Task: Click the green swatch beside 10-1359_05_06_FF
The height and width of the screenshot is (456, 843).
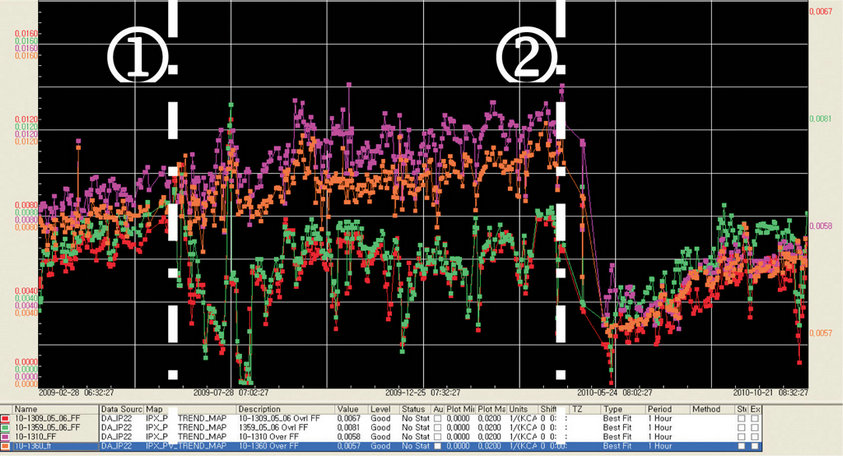Action: pyautogui.click(x=7, y=428)
